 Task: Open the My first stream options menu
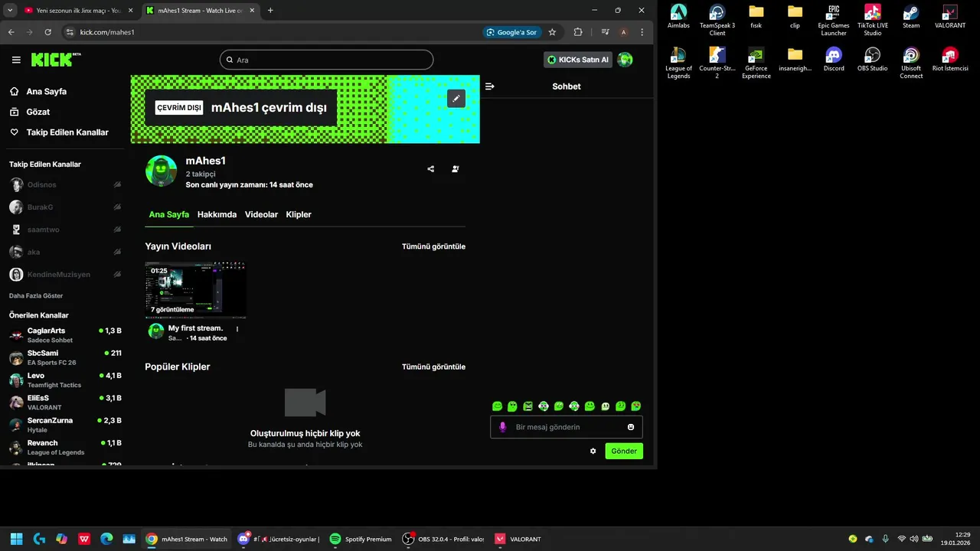tap(237, 329)
